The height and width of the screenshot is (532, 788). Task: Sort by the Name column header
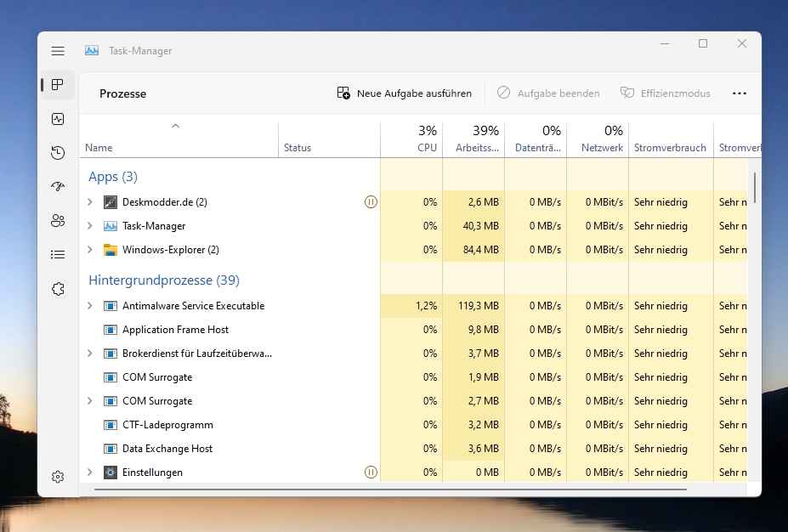(179, 140)
